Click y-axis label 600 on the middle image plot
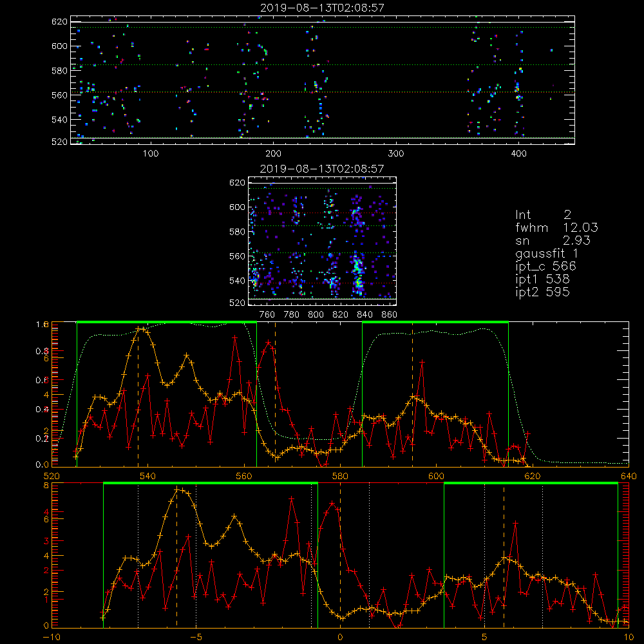The height and width of the screenshot is (644, 644). [238, 207]
